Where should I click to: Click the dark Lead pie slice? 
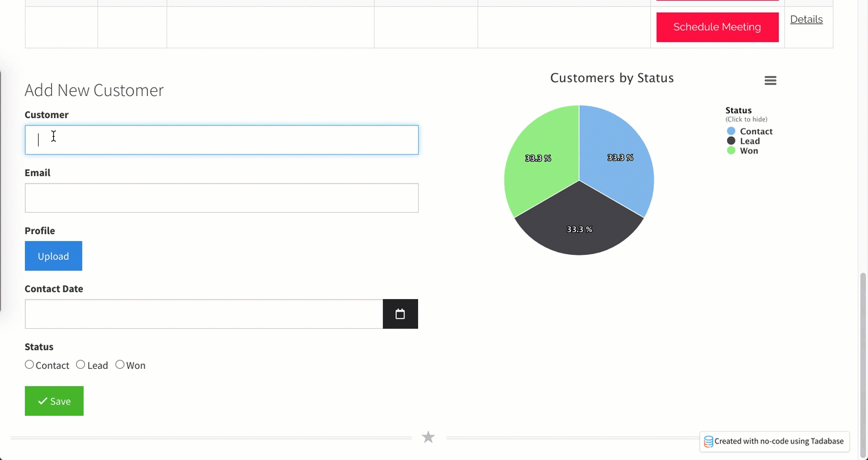pos(579,224)
